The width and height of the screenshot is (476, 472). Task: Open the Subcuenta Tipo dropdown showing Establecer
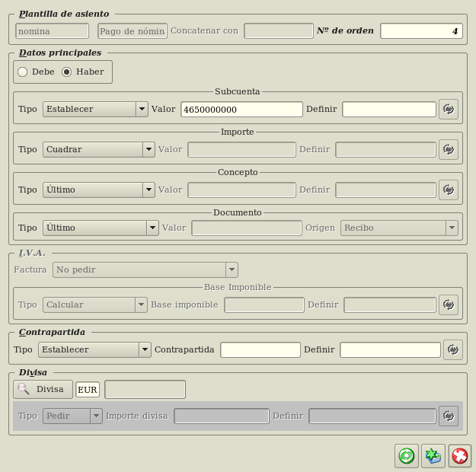pos(95,110)
